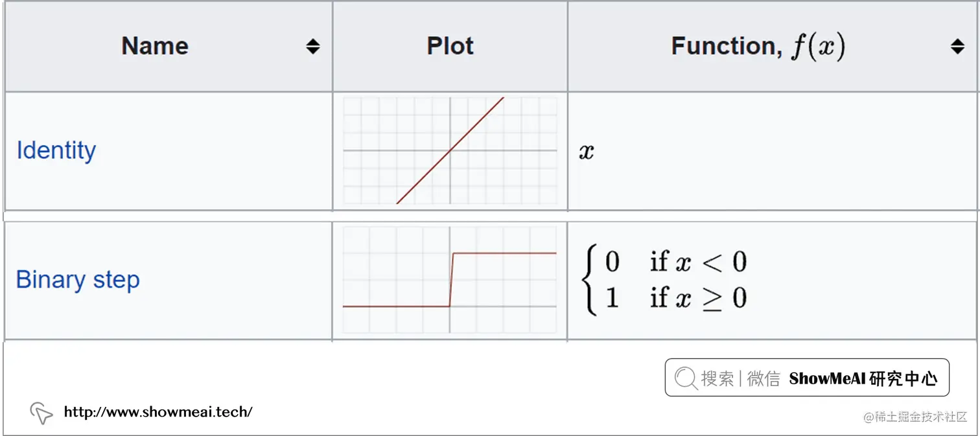Open the Binary step plot thumbnail
This screenshot has height=436, width=980.
point(450,280)
